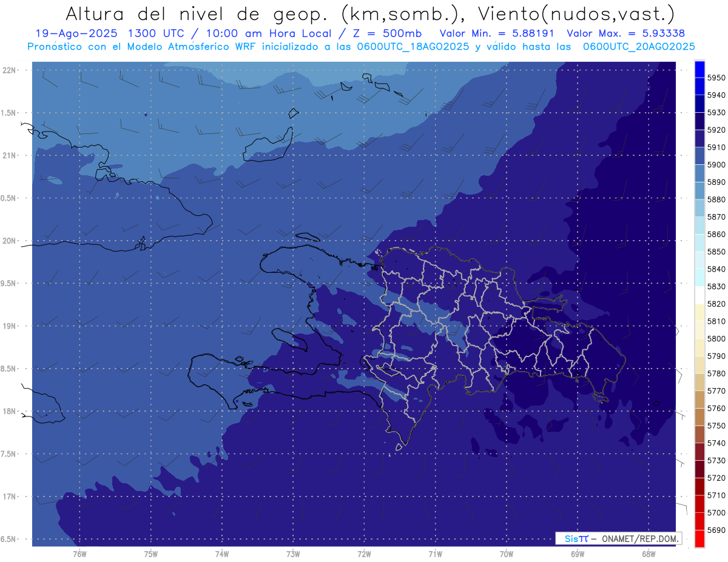Click the latitude label "20N"
This screenshot has height=562, width=728.
[x=8, y=241]
